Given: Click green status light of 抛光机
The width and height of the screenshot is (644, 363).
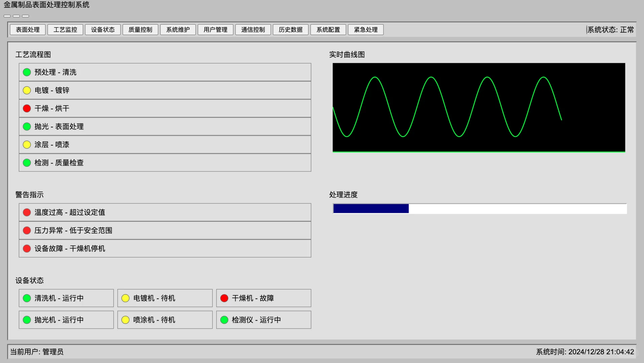Looking at the screenshot, I should point(27,320).
